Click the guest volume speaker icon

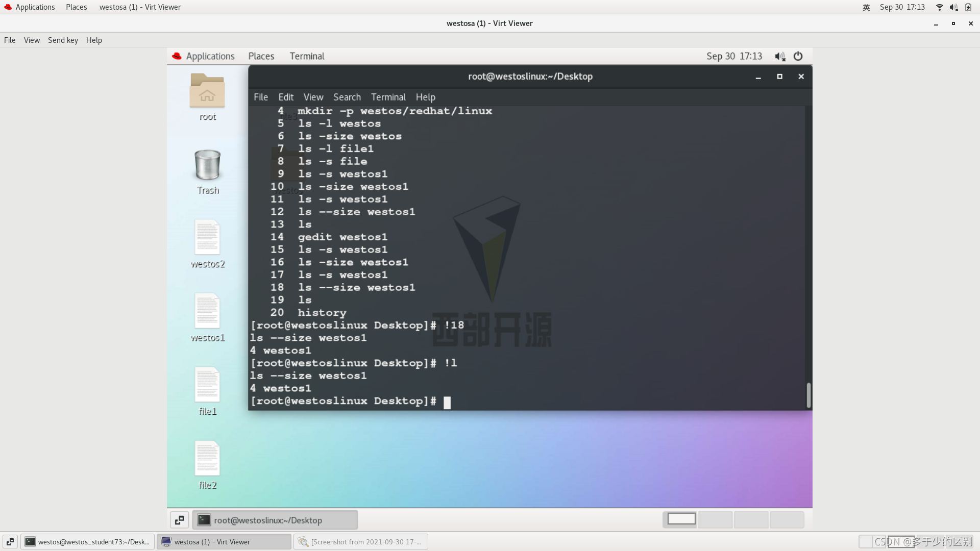[x=779, y=56]
